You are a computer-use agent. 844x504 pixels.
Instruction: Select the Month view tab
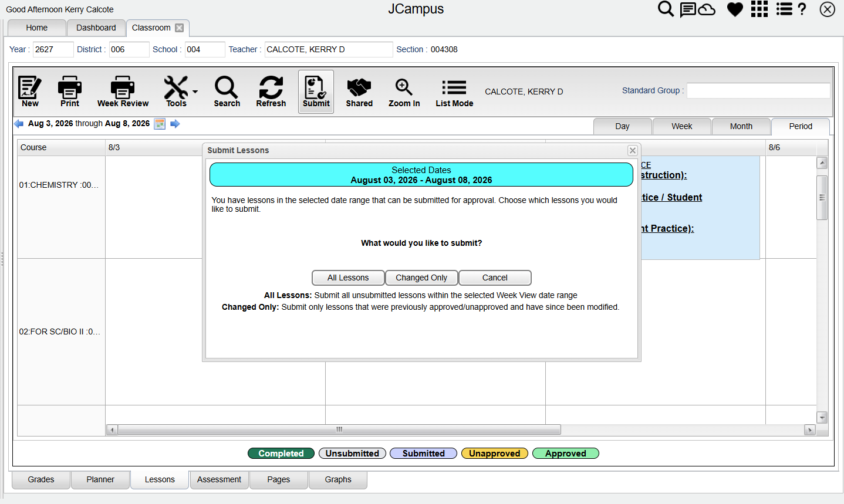(x=741, y=126)
